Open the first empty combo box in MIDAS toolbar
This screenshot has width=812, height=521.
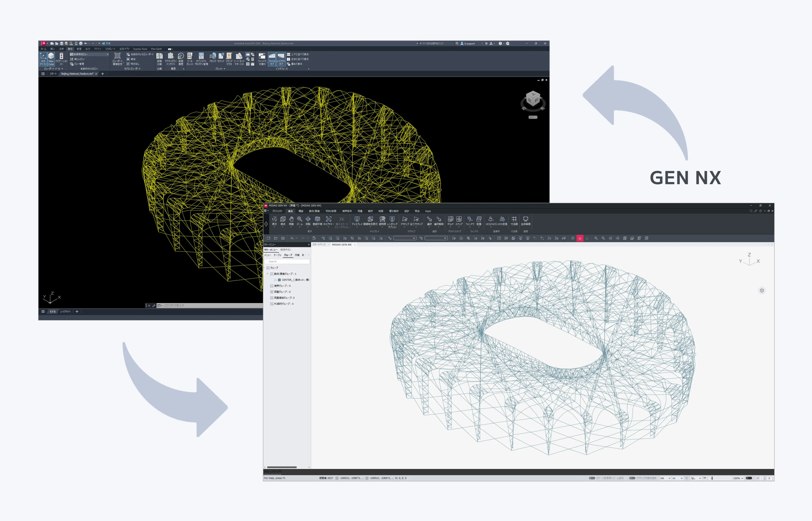click(x=405, y=238)
